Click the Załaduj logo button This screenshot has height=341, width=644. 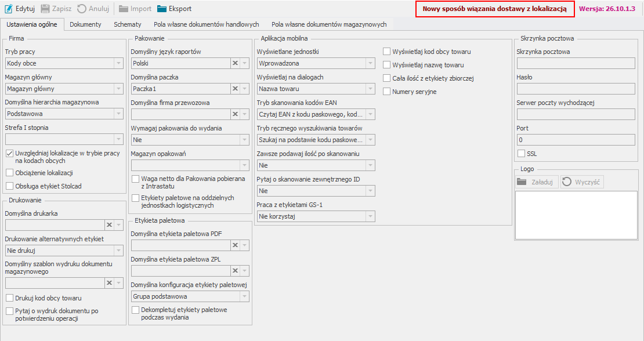point(537,182)
